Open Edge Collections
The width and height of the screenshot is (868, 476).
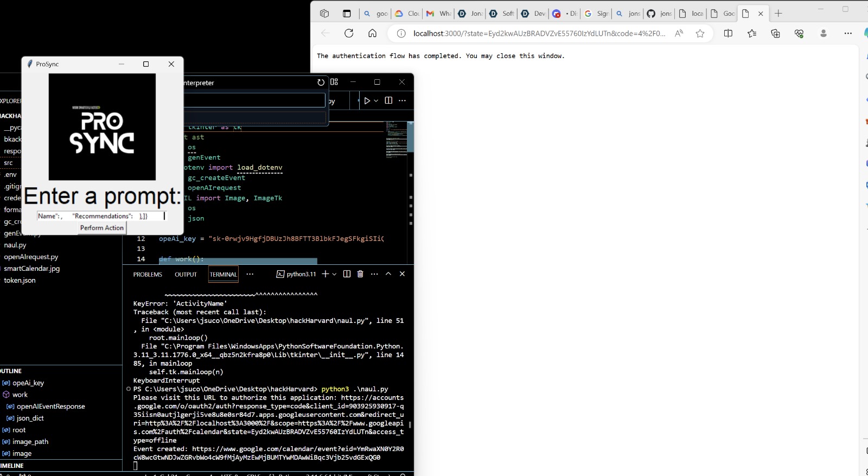[x=776, y=34]
